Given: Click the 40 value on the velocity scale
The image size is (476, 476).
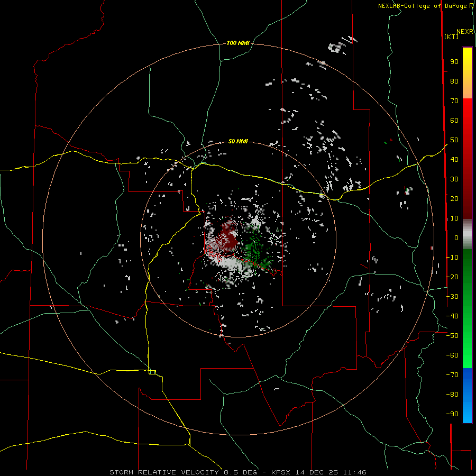Looking at the screenshot, I should pyautogui.click(x=454, y=160).
